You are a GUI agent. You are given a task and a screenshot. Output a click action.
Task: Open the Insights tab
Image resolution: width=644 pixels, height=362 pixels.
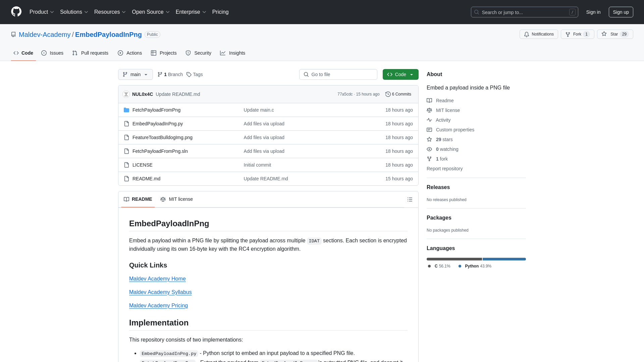tap(233, 53)
